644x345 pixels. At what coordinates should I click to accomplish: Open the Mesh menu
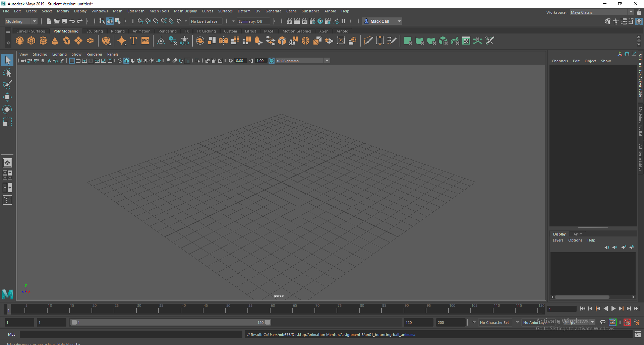[118, 11]
